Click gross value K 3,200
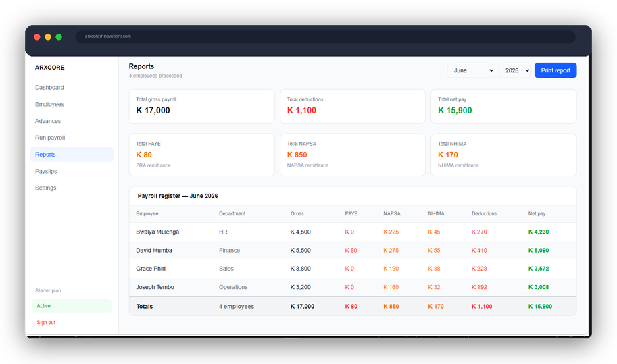This screenshot has width=617, height=364. click(301, 287)
